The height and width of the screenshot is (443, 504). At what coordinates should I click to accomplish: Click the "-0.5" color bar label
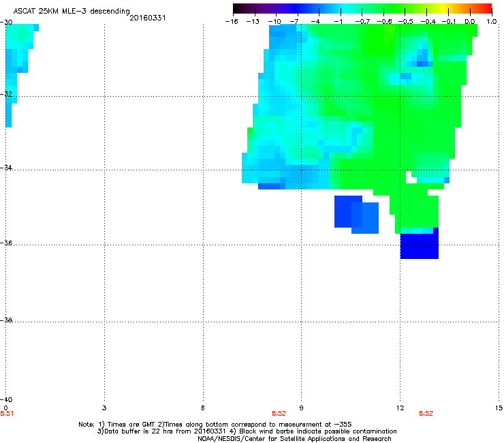click(x=405, y=22)
